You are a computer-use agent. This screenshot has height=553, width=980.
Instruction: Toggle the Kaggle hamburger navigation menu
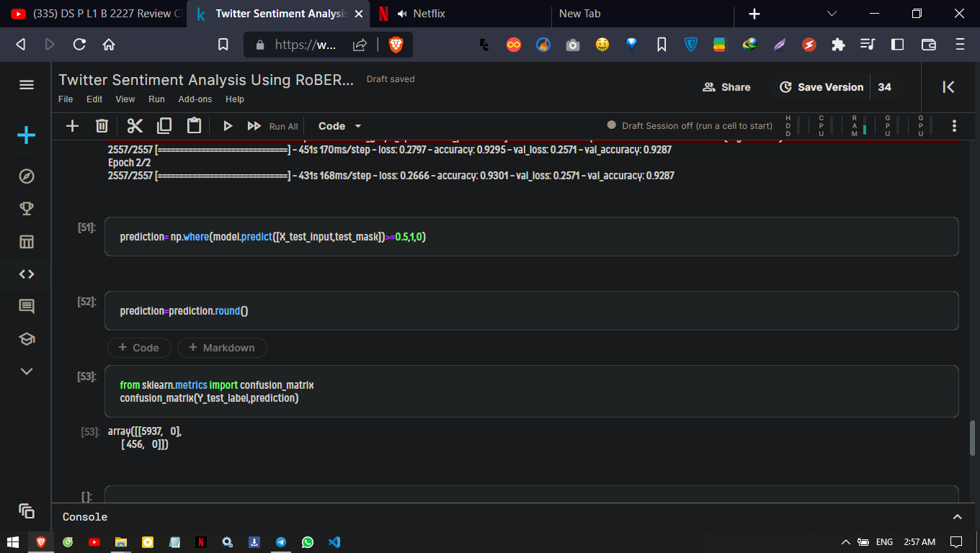click(27, 85)
